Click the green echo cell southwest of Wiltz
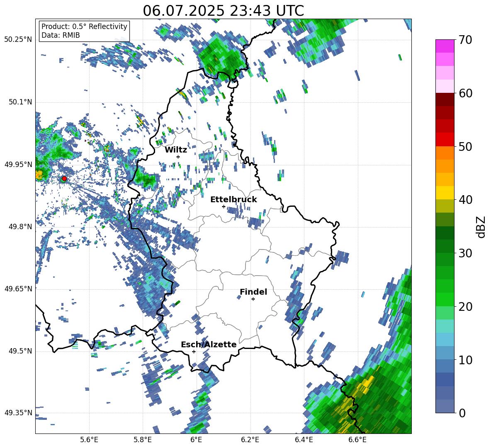The height and width of the screenshot is (448, 491). point(146,180)
